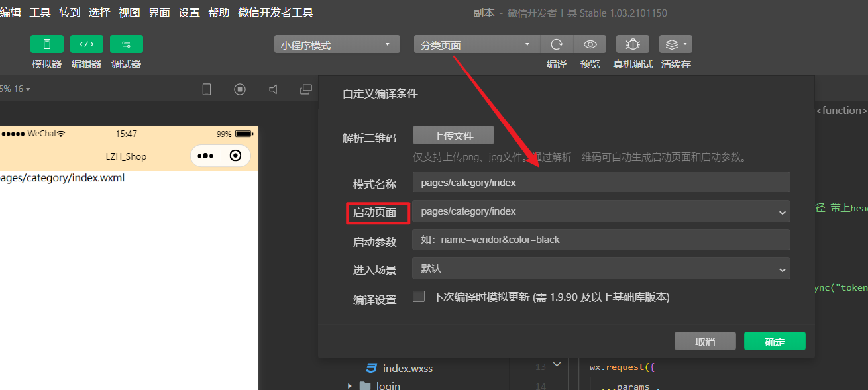Click LZH_Shop title in simulator
Screen dimensions: 868x390
126,156
